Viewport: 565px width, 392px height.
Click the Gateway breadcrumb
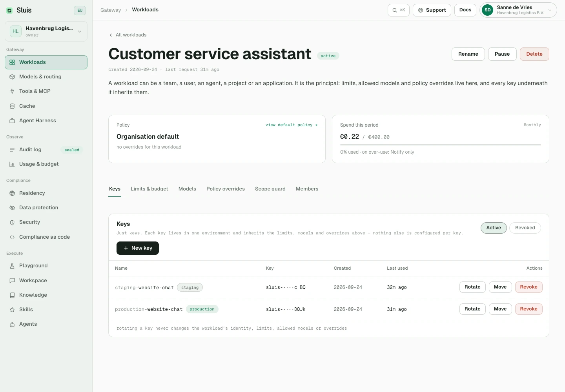coord(111,10)
